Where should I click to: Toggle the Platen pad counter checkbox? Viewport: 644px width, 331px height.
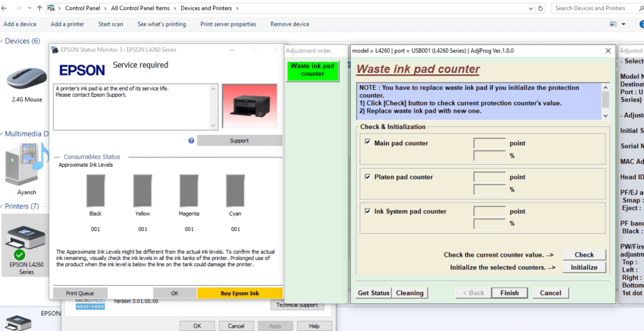point(368,177)
